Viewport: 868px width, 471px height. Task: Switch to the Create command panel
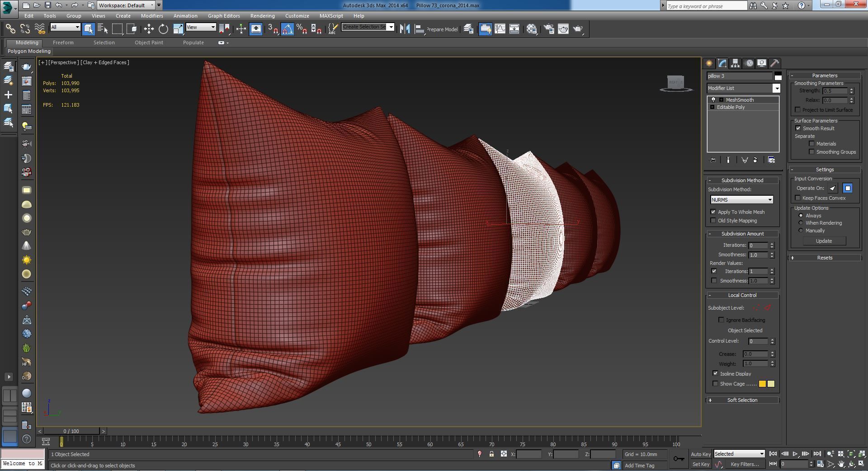(x=709, y=63)
